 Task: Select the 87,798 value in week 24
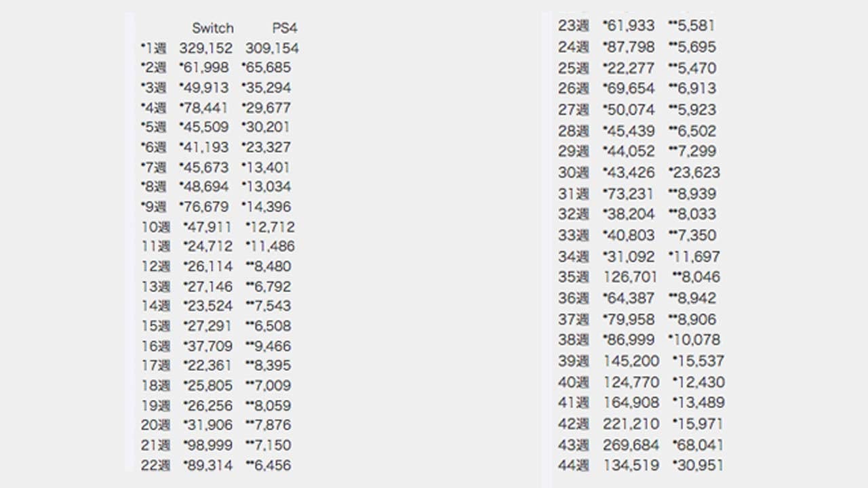coord(629,47)
